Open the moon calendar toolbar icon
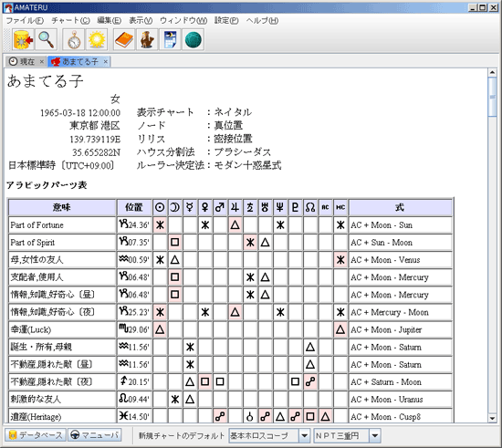Viewport: 502px width, 448px height. pyautogui.click(x=170, y=39)
